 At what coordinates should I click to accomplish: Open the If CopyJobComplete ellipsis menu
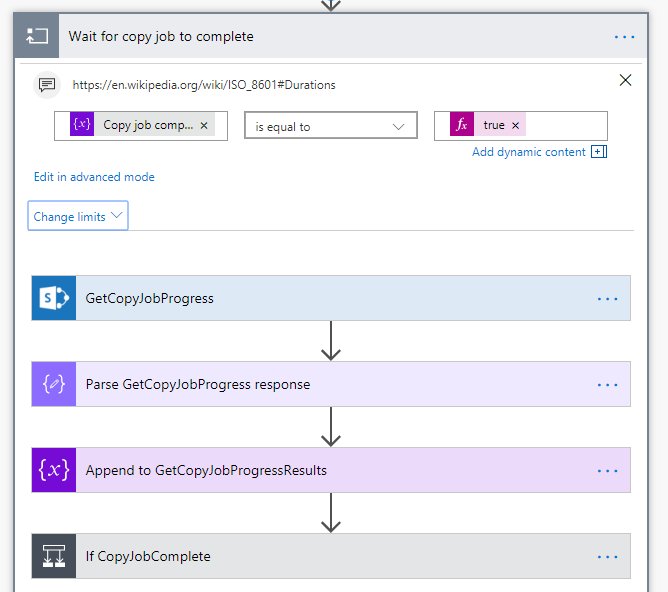[x=608, y=556]
